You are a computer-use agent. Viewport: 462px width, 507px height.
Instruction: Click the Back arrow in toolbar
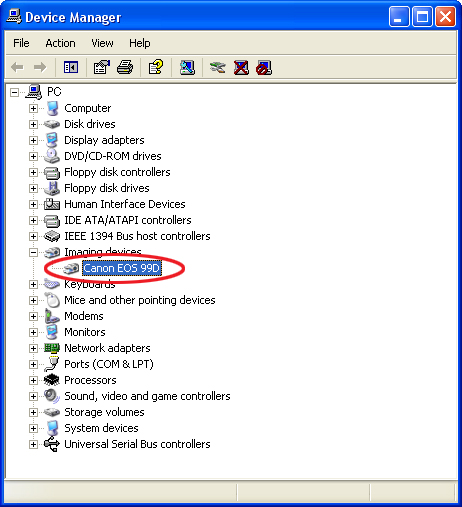coord(17,67)
